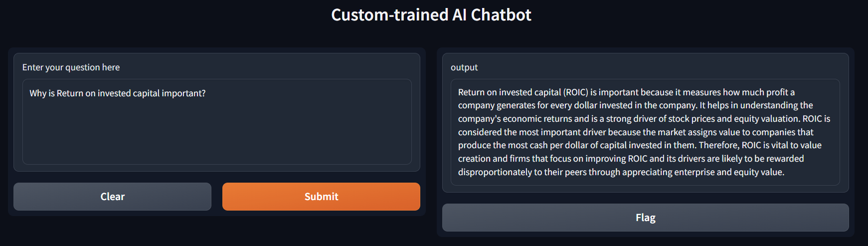Screen dimensions: 868x246
Task: Click the 'Custom-trained AI Chatbot' heading
Action: pos(431,15)
